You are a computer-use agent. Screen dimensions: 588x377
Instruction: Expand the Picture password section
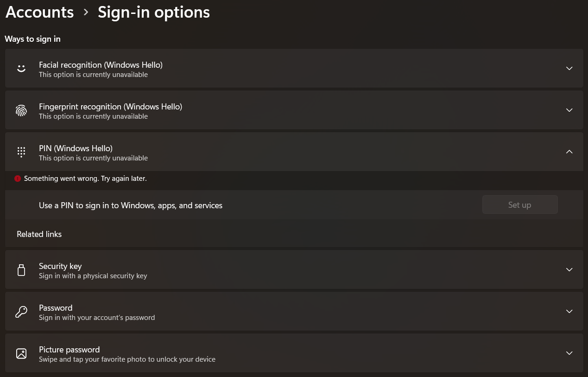pos(569,353)
